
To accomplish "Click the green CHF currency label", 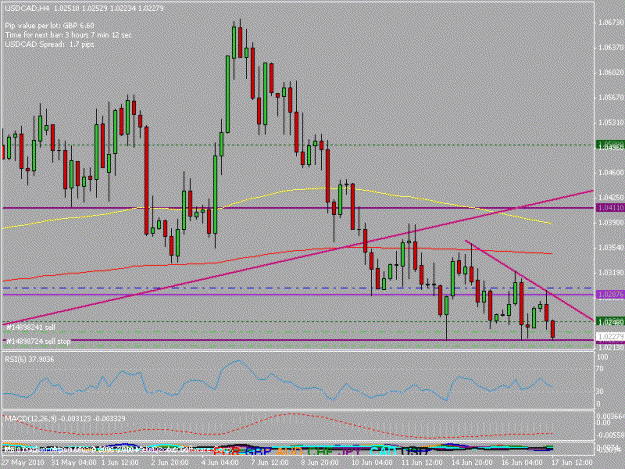I will pyautogui.click(x=320, y=451).
